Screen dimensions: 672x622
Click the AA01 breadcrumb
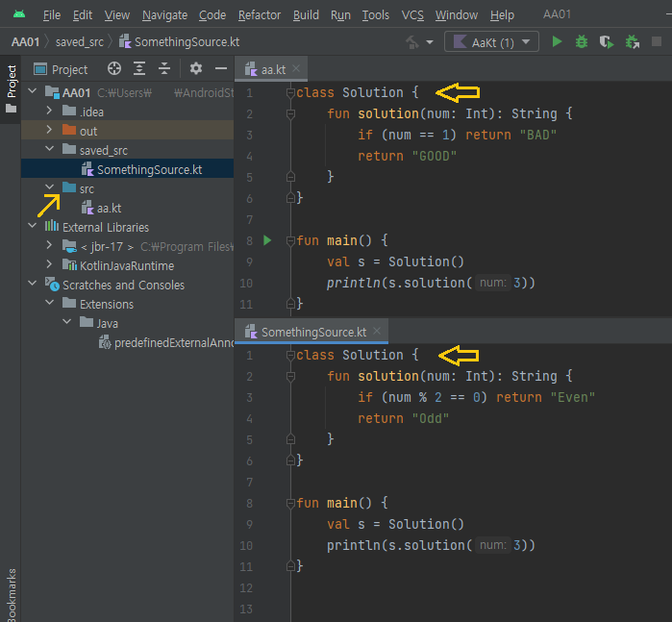(25, 42)
